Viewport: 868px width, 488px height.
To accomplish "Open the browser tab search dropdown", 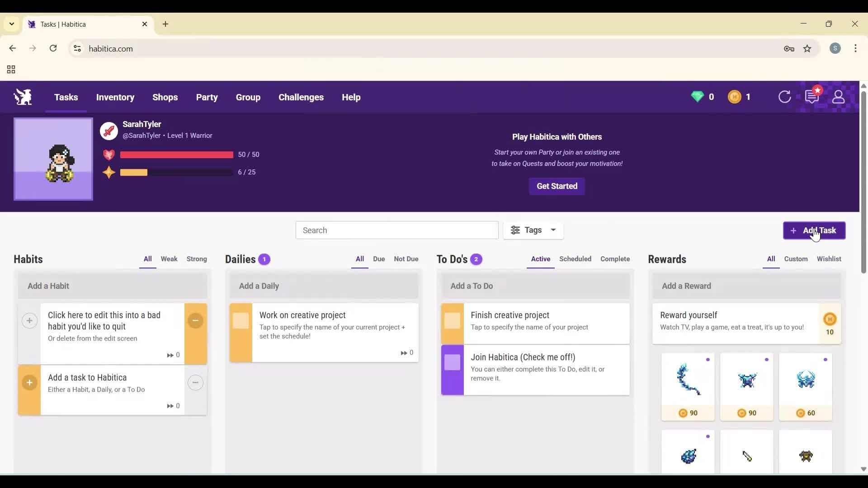I will [11, 24].
